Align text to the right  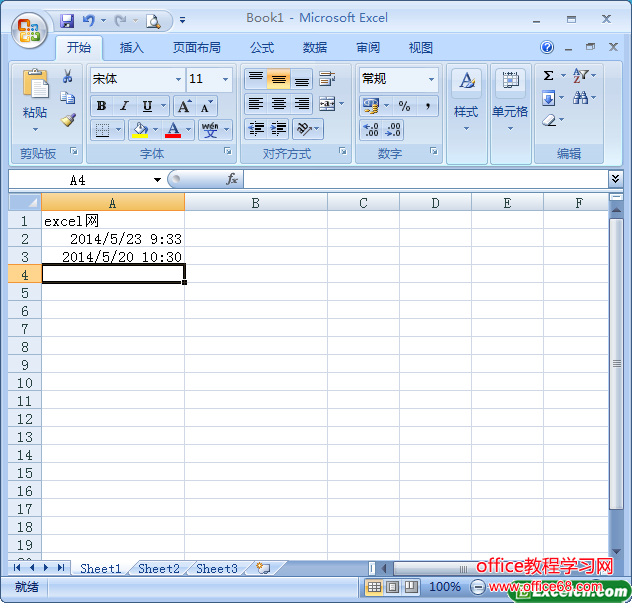(x=301, y=104)
